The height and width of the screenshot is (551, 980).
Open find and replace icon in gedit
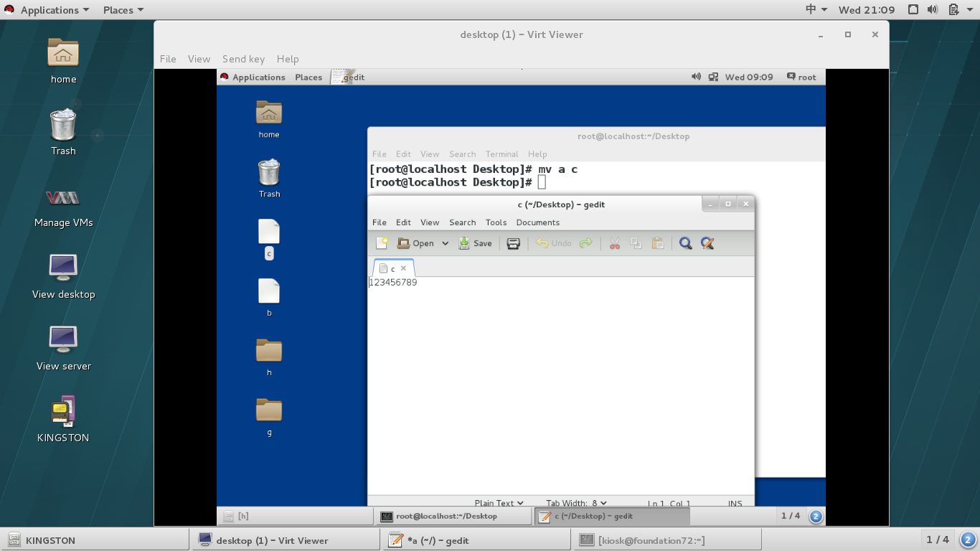pyautogui.click(x=707, y=243)
